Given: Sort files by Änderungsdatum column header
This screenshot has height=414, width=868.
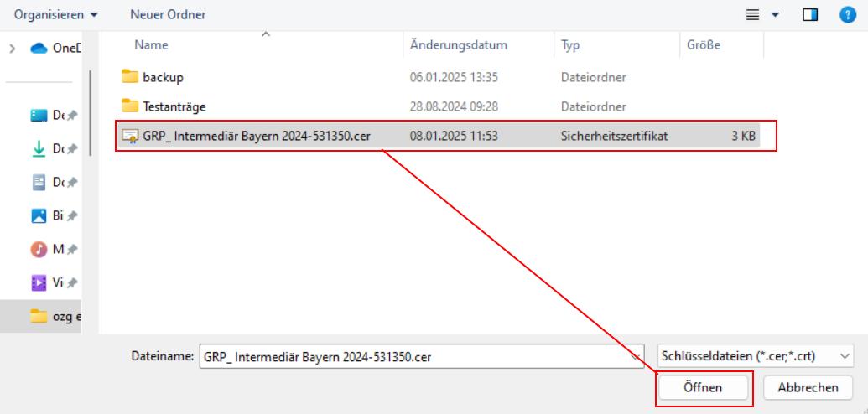Looking at the screenshot, I should [x=458, y=45].
